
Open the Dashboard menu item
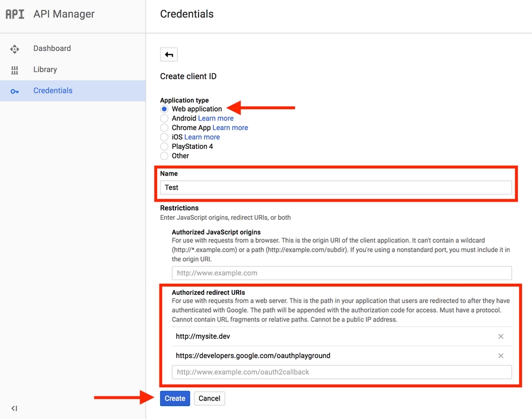(52, 48)
